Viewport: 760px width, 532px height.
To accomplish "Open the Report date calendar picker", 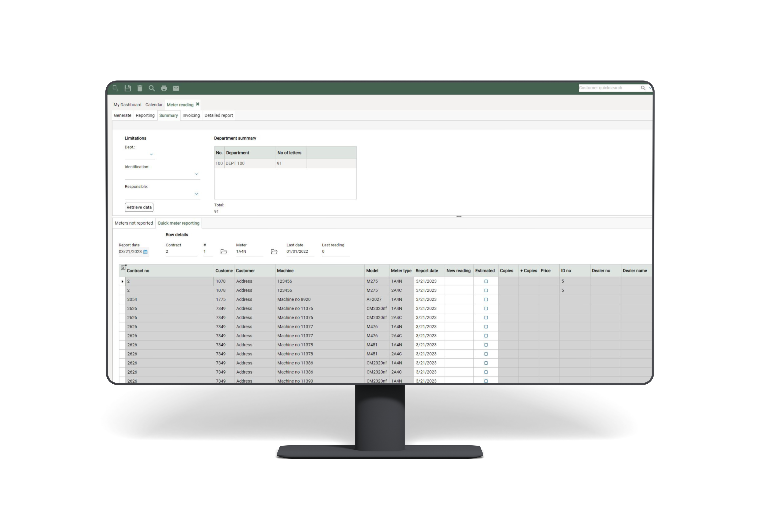I will 145,252.
